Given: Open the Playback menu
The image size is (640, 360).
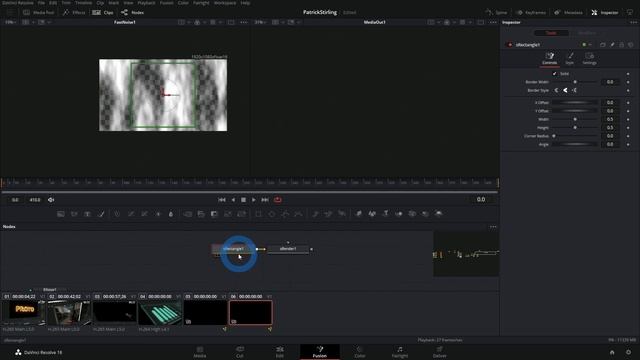Looking at the screenshot, I should [146, 2].
